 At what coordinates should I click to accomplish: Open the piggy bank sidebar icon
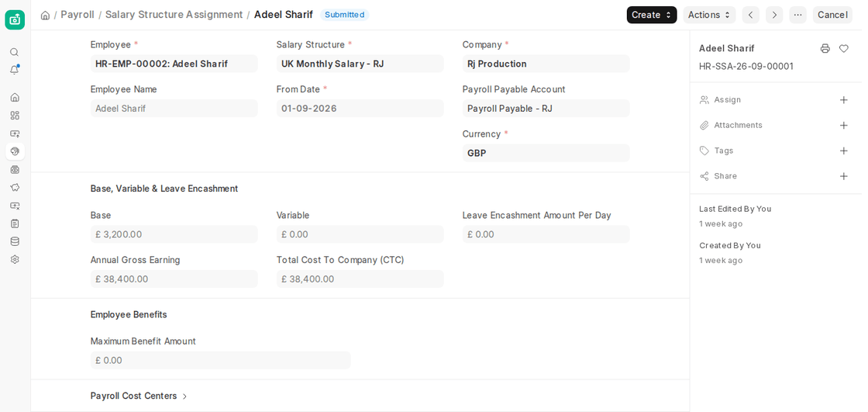click(x=15, y=188)
